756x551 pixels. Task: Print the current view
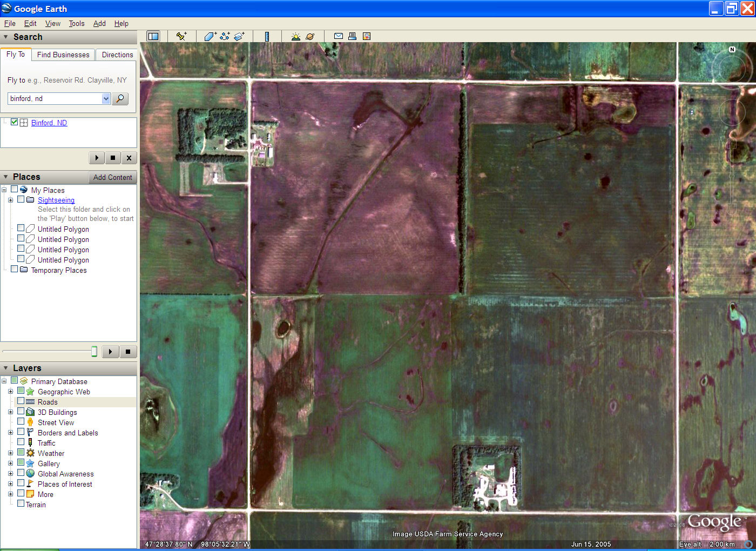click(352, 36)
